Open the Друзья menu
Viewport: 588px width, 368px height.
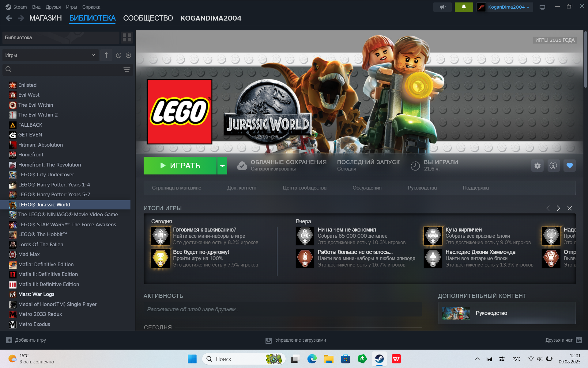click(53, 7)
